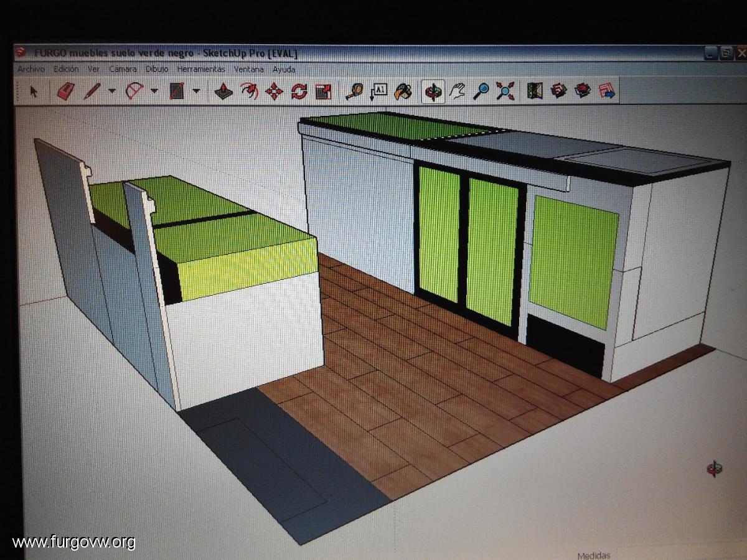The height and width of the screenshot is (560, 747).
Task: Open the Ventana menu
Action: 249,69
